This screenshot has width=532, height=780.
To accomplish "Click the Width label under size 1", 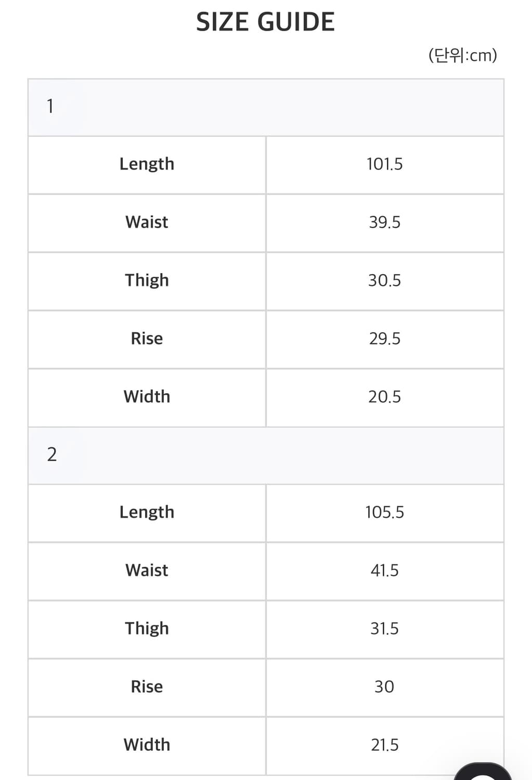I will [x=147, y=397].
